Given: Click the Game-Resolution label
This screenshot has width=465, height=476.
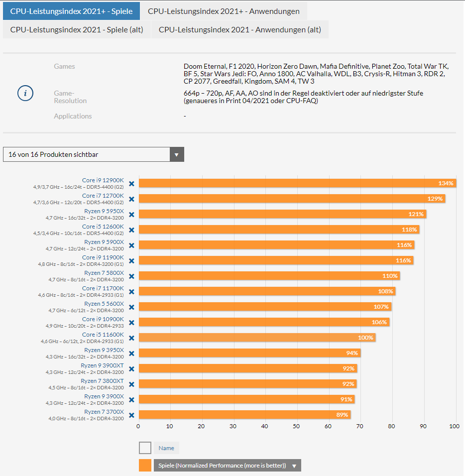Looking at the screenshot, I should 70,97.
